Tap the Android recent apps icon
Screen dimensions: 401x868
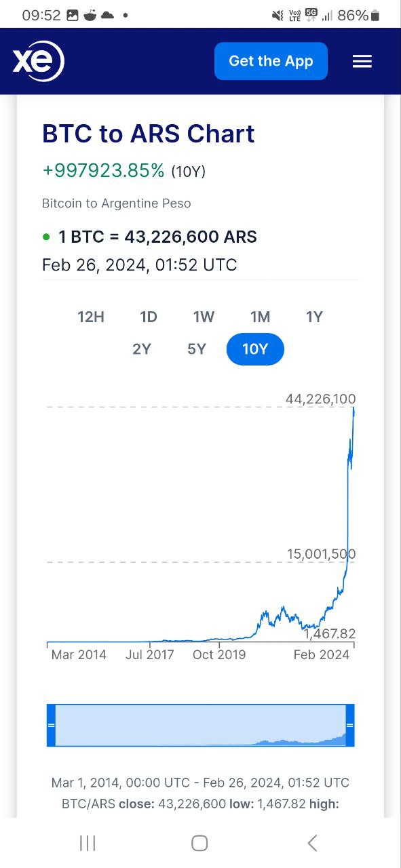pos(88,843)
